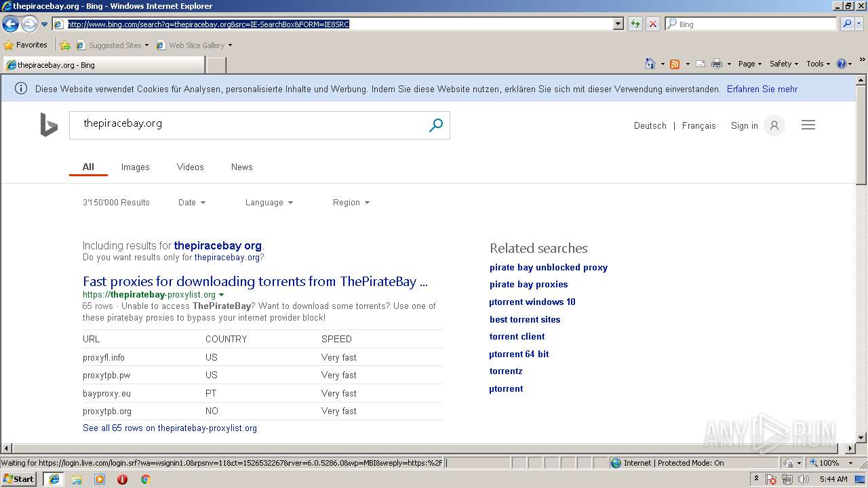Open Windows Media Player taskbar icon

[100, 479]
